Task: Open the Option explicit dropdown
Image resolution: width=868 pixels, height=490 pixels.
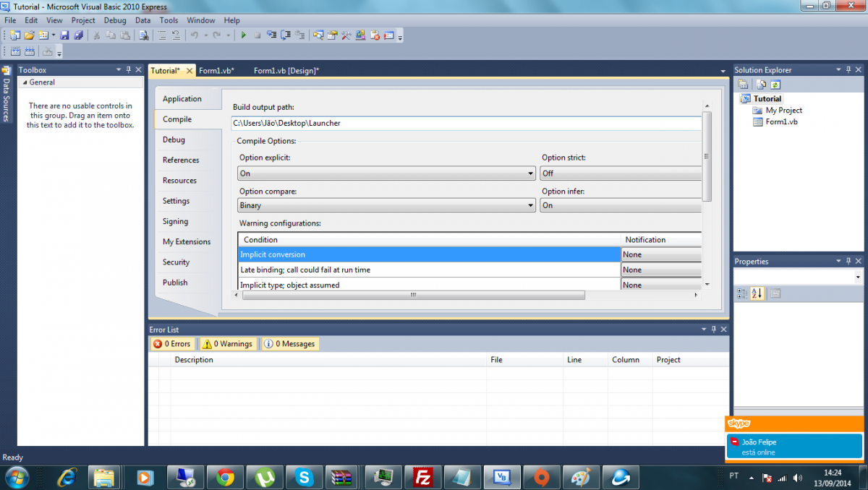Action: pyautogui.click(x=386, y=173)
